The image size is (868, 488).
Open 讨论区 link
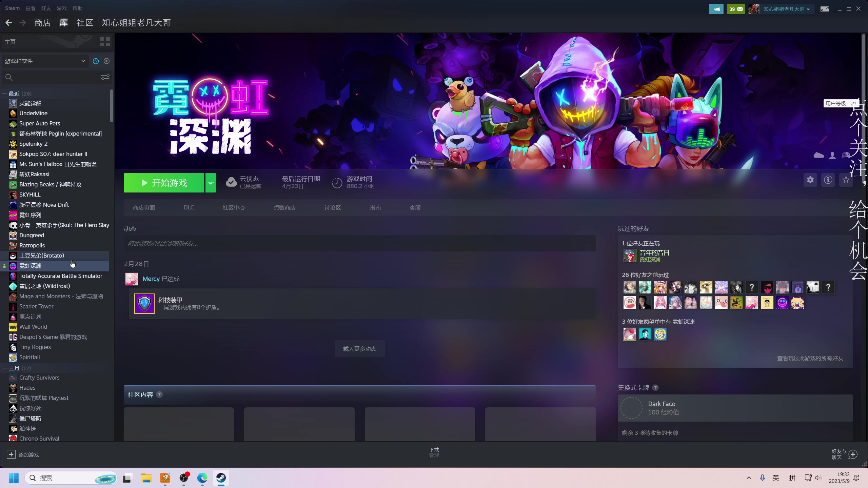click(333, 207)
